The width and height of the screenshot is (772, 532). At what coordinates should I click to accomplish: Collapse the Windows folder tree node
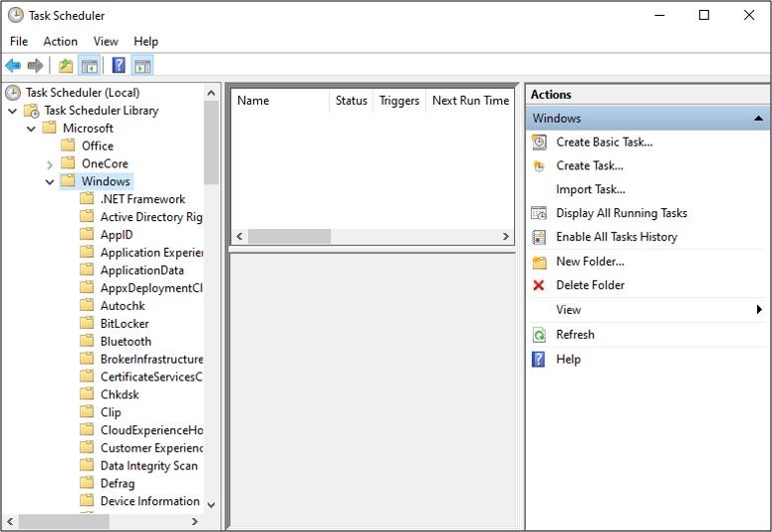[x=50, y=181]
